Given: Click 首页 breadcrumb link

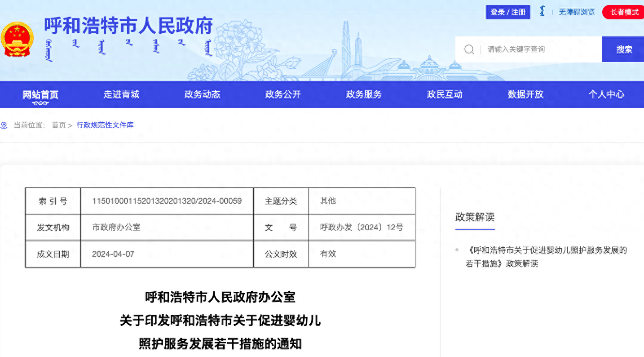Looking at the screenshot, I should (x=58, y=125).
